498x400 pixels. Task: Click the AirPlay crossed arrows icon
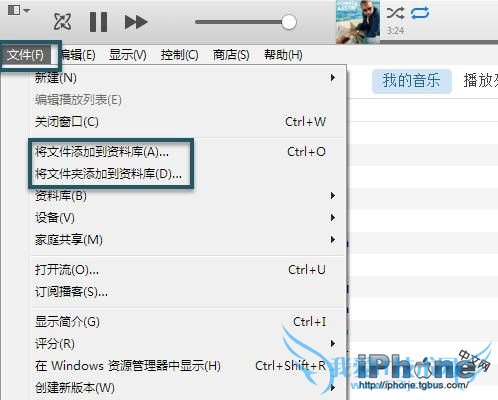[62, 22]
